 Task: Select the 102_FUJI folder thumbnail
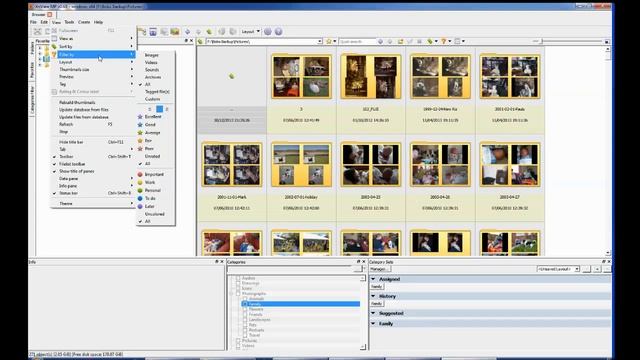click(x=371, y=77)
